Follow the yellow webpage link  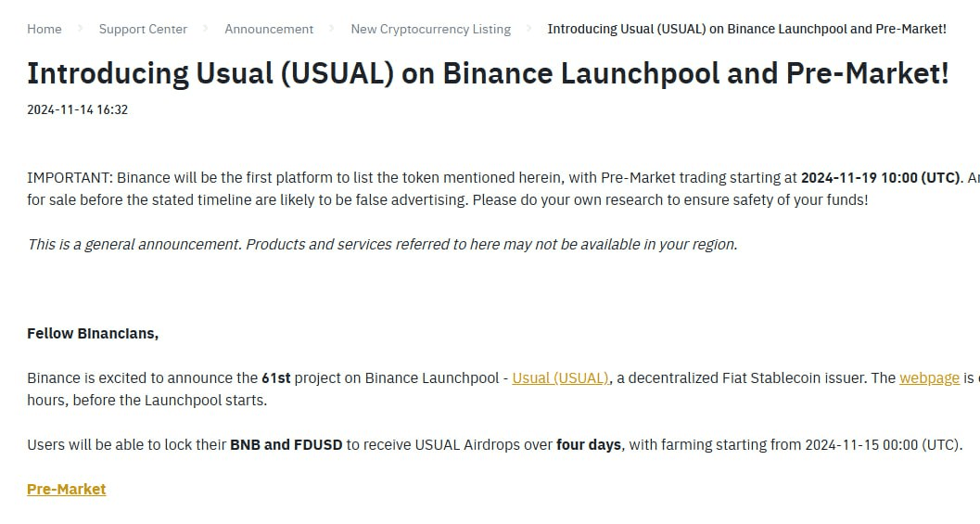click(x=929, y=378)
